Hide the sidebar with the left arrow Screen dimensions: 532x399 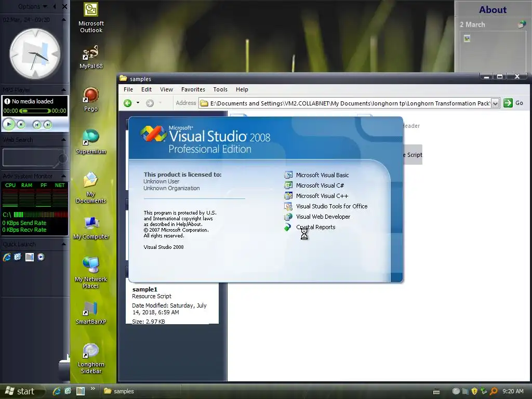(55, 6)
